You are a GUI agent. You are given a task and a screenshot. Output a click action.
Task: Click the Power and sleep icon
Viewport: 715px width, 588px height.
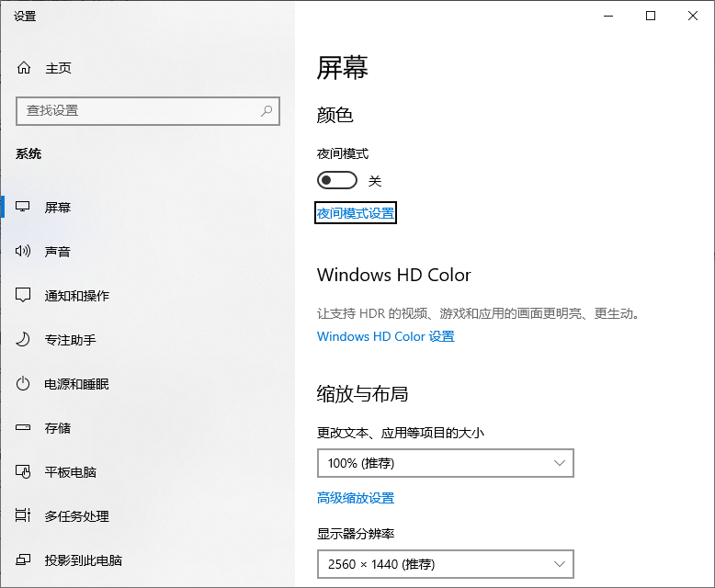point(24,384)
